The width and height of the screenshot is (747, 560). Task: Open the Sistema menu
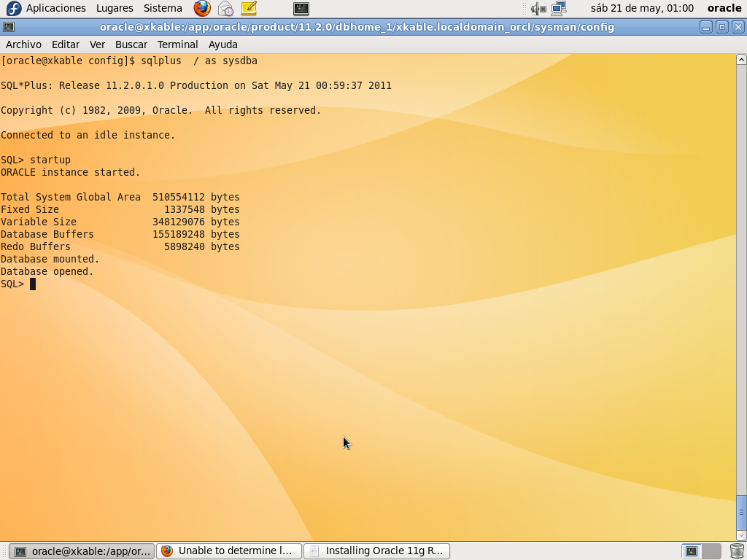click(163, 8)
